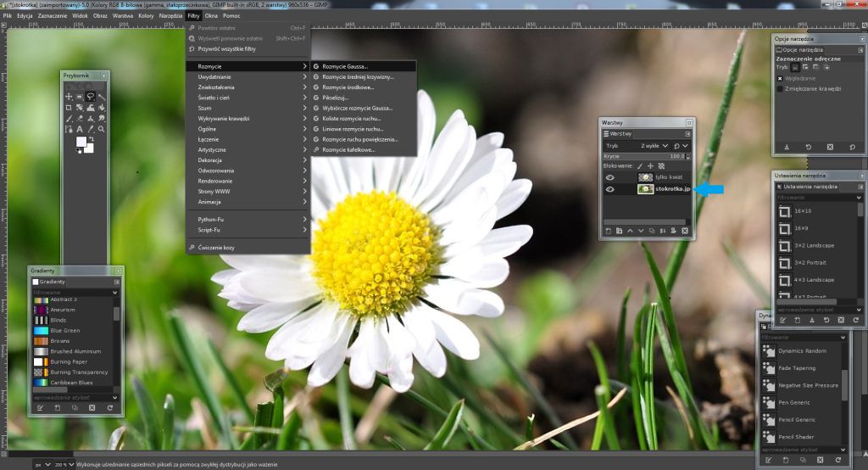Click Przywróć wszystkie filtry
Screen dimensions: 868x470
tap(248, 48)
